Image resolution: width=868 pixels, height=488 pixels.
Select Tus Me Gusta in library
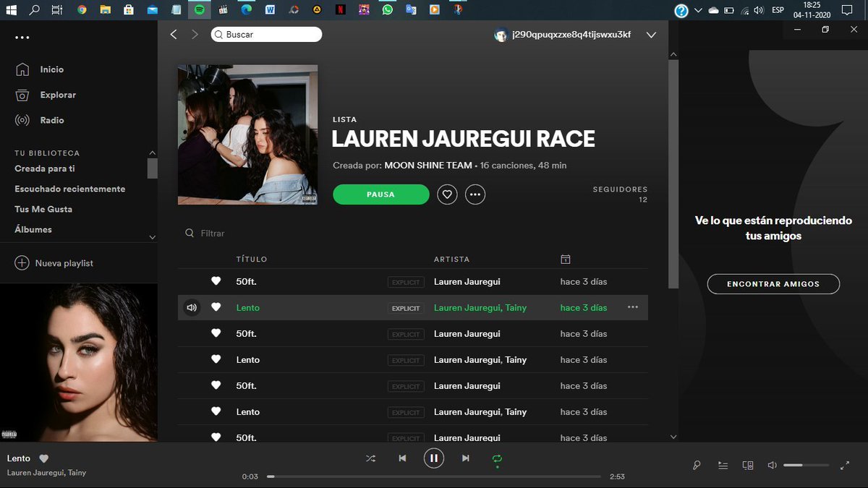[43, 209]
